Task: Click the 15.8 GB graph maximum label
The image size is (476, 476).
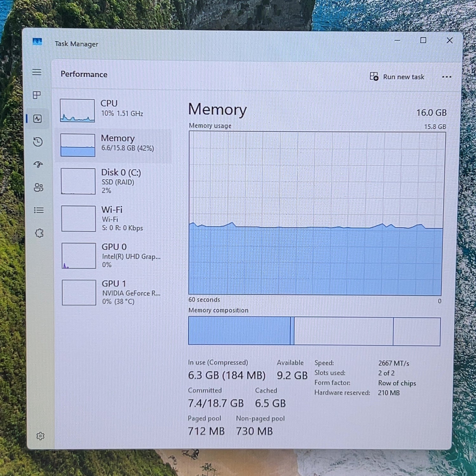Action: coord(435,127)
